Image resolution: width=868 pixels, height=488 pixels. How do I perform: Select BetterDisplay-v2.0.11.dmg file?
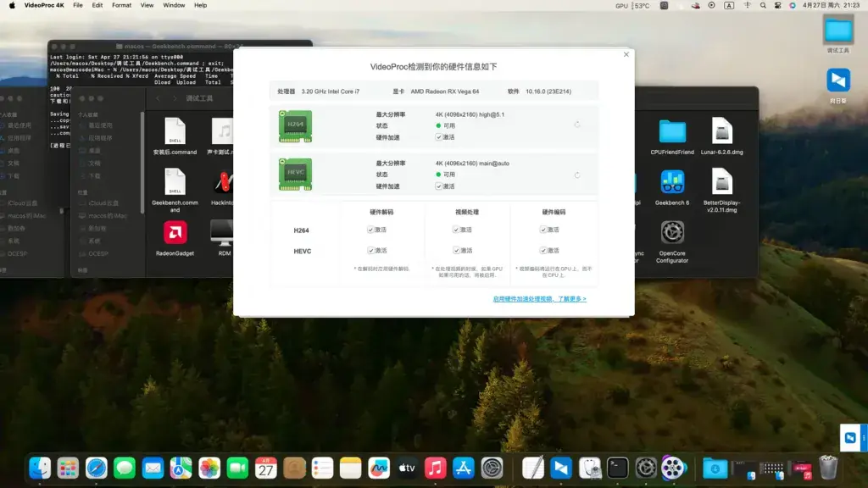pyautogui.click(x=722, y=191)
